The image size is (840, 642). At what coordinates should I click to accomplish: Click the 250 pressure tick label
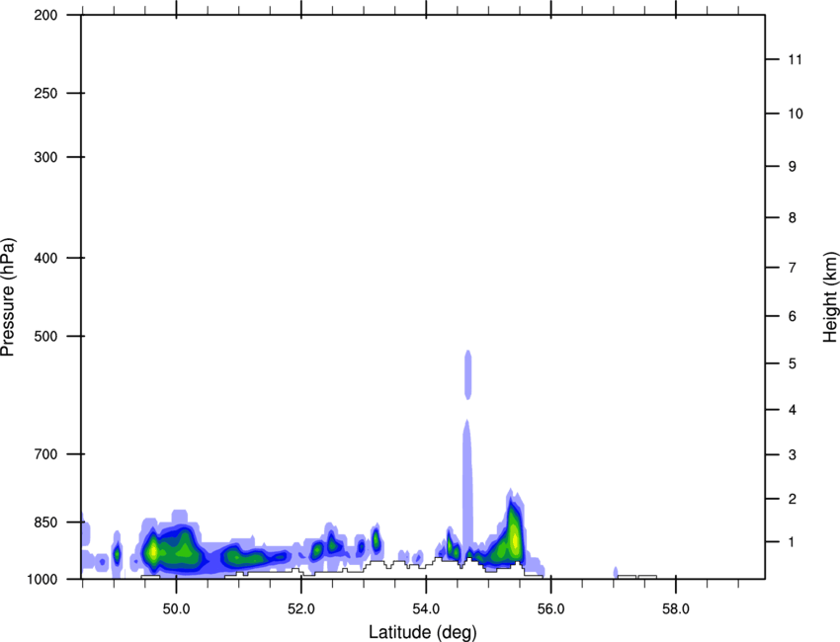[45, 93]
